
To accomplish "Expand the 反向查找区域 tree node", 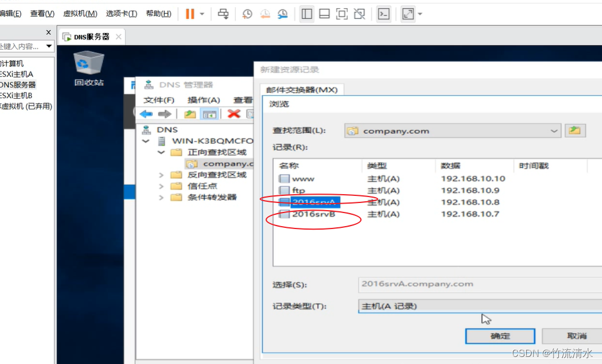I will tap(161, 175).
